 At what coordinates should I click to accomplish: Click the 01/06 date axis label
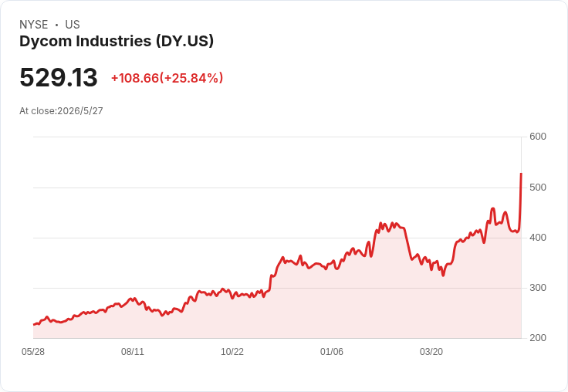click(x=331, y=351)
